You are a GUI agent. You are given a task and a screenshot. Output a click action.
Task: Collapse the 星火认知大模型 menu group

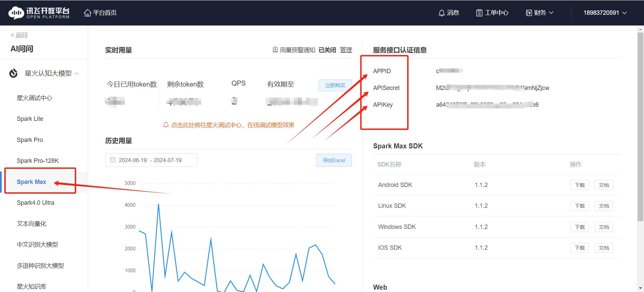[x=77, y=73]
